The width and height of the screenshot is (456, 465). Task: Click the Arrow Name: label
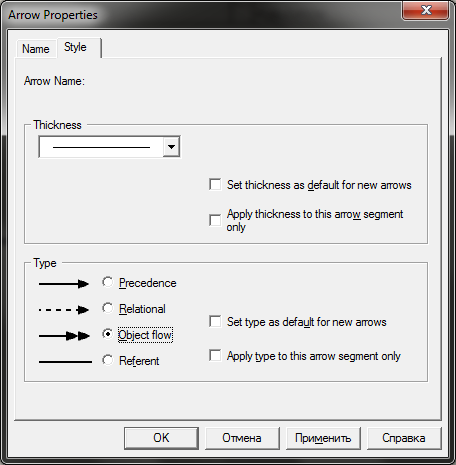54,81
